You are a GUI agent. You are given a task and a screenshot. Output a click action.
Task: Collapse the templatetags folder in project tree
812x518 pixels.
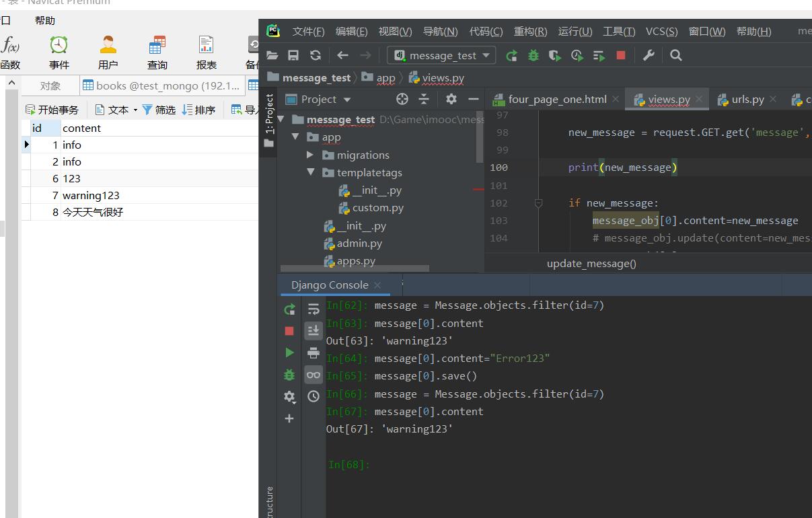tap(310, 173)
